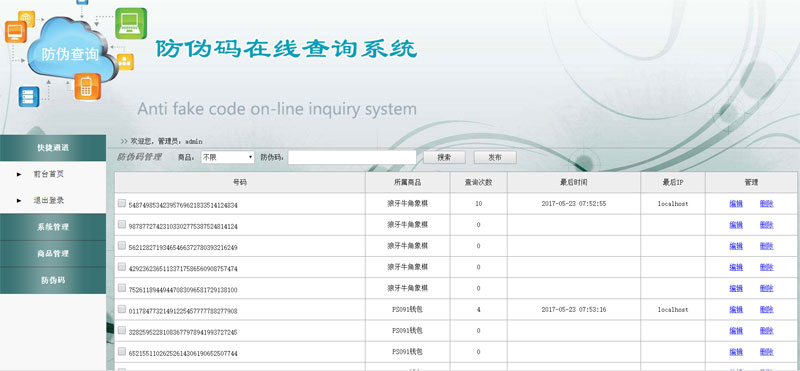Viewport: 800px width, 371px height.
Task: Select 退出登录 in the sidebar
Action: click(49, 201)
